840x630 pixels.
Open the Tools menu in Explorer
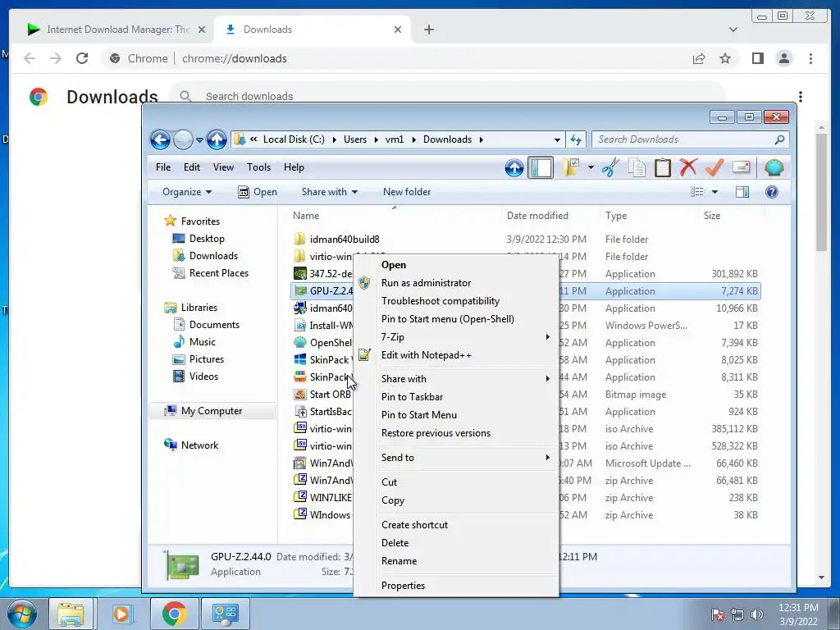tap(258, 167)
